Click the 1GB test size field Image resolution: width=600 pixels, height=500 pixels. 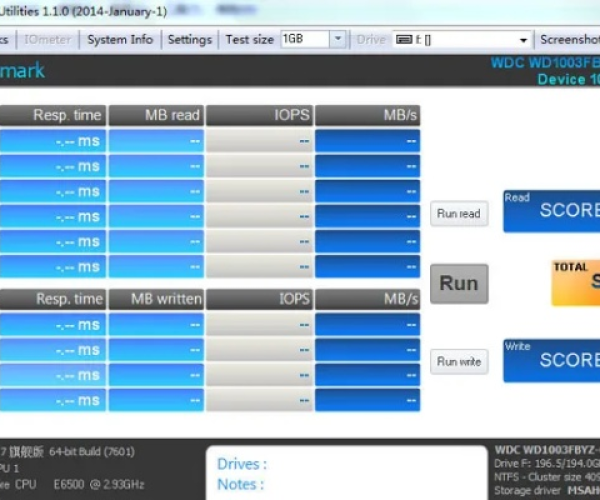303,39
